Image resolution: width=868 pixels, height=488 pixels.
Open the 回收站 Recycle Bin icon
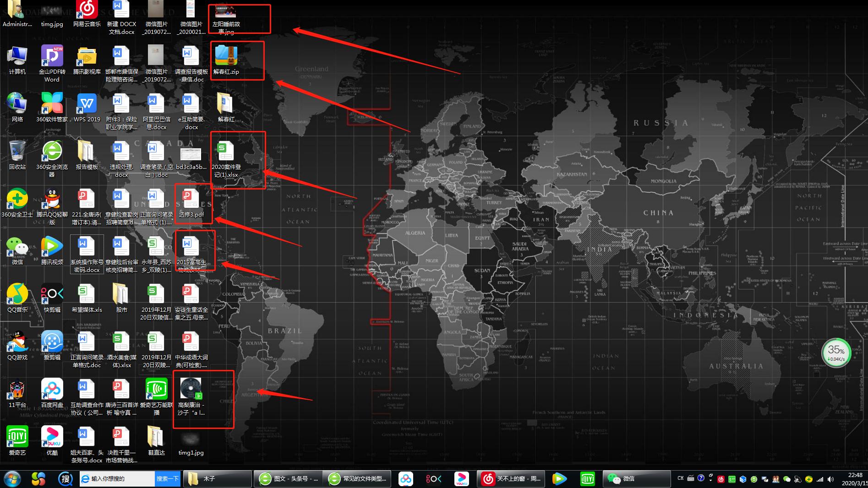[x=17, y=151]
